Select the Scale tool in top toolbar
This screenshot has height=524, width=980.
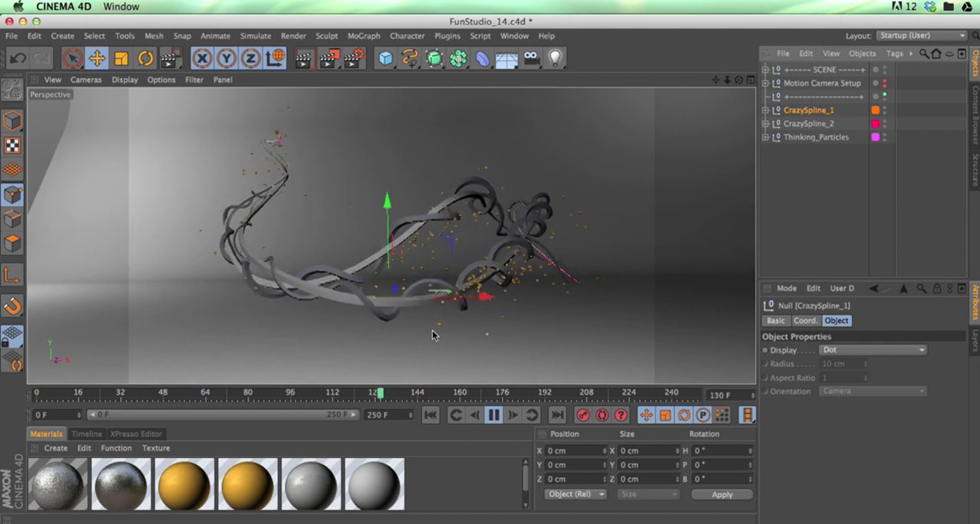tap(121, 58)
